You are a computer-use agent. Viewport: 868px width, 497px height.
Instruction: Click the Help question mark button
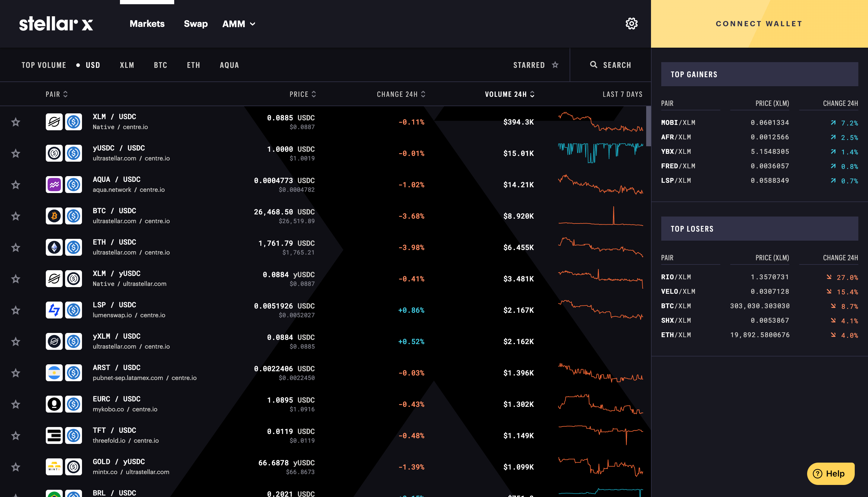831,473
